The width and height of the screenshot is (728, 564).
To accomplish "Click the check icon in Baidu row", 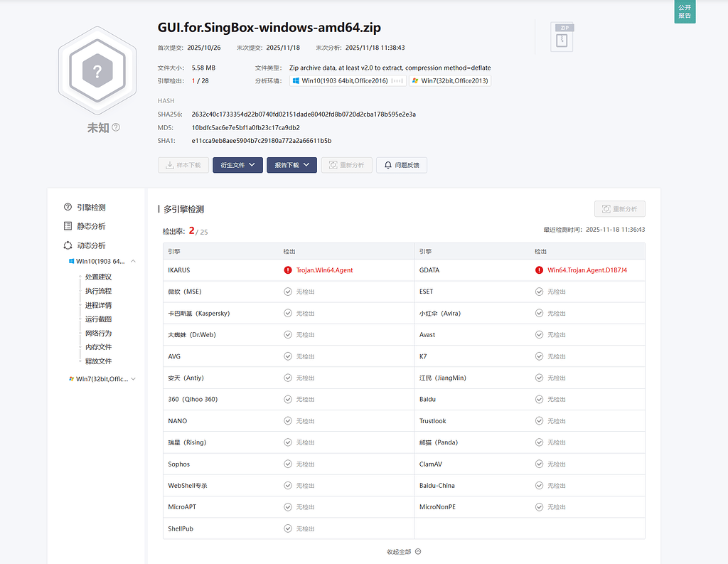I will tap(539, 399).
